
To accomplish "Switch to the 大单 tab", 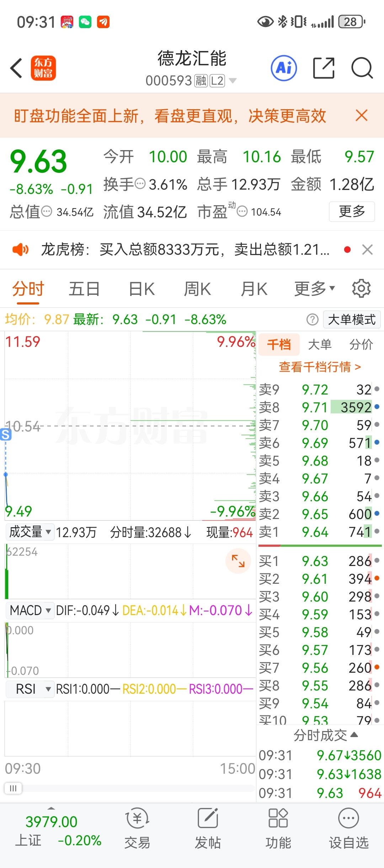I will 320,344.
